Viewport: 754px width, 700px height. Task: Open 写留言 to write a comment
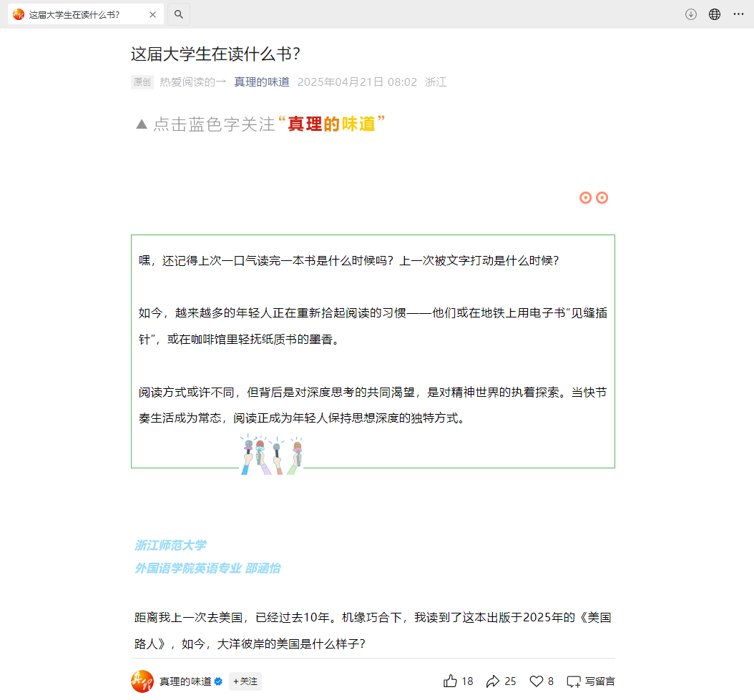coord(591,681)
